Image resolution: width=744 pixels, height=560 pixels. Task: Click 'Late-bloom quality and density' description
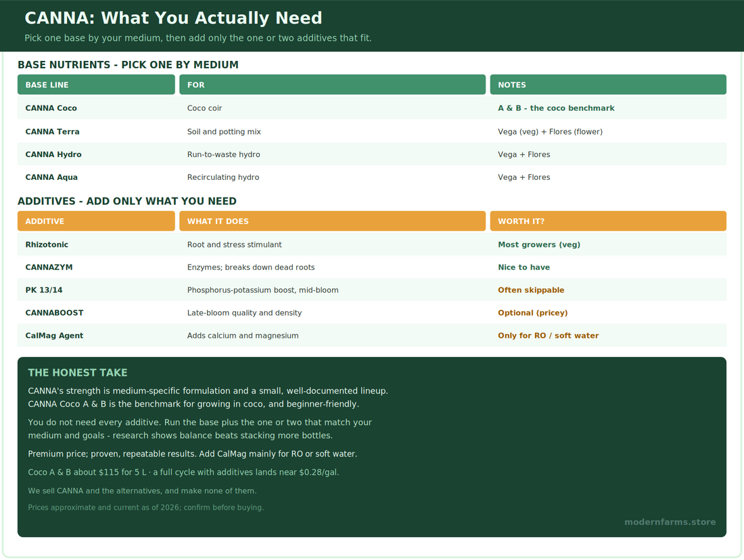click(x=244, y=312)
